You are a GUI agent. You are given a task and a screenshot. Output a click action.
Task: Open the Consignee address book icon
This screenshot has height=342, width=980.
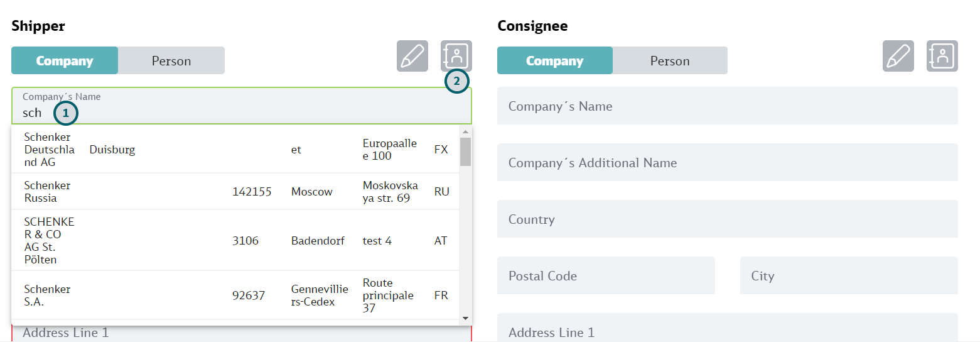(x=942, y=56)
